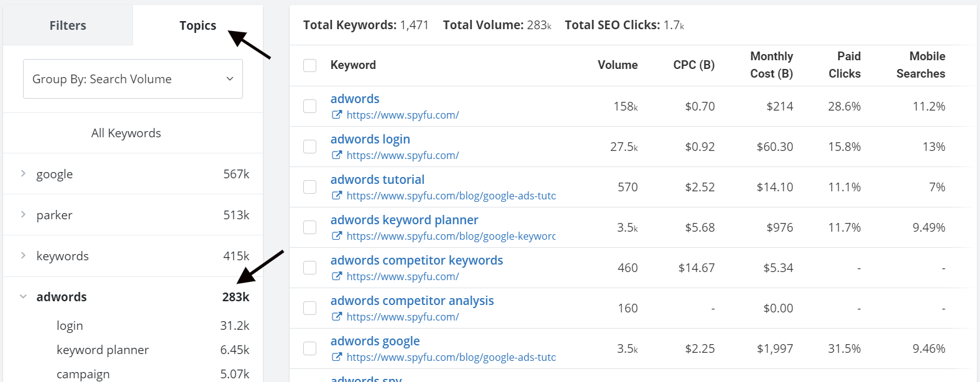Click the Total Keywords: 1,471 summary

(366, 25)
